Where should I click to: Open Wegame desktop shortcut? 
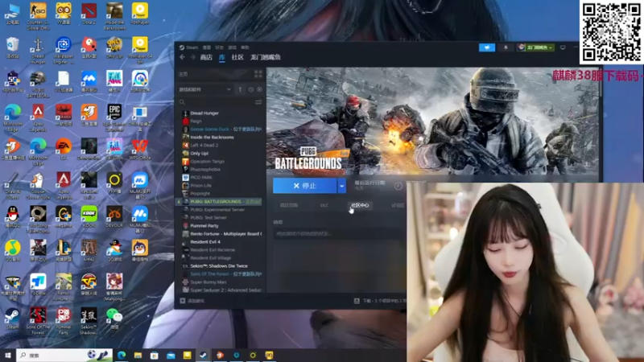coord(64,216)
